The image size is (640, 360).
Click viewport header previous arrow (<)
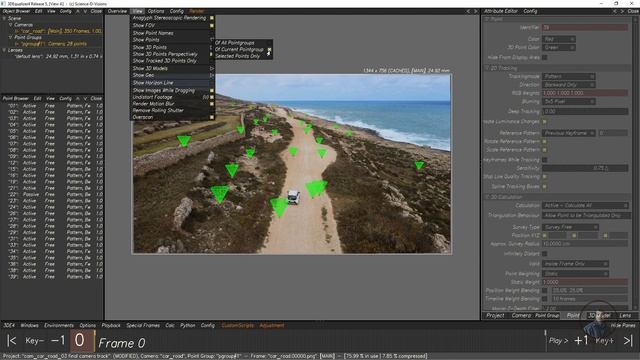[x=468, y=11]
